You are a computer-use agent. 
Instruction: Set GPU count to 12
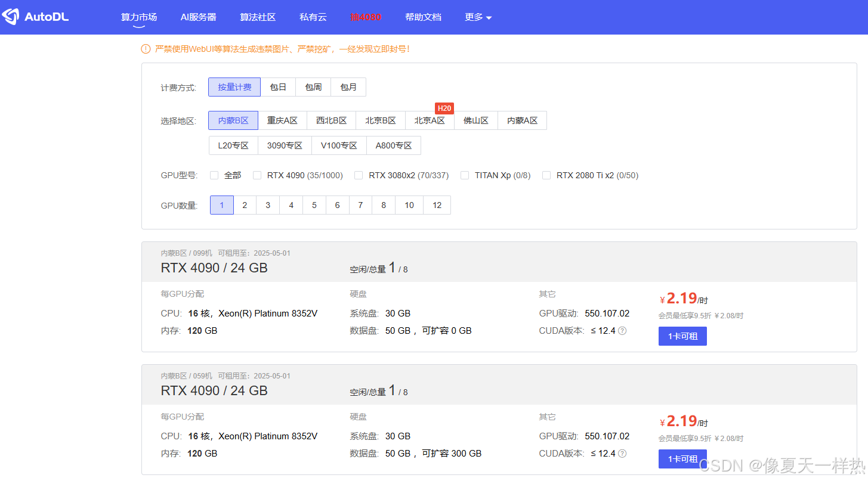[x=437, y=205]
